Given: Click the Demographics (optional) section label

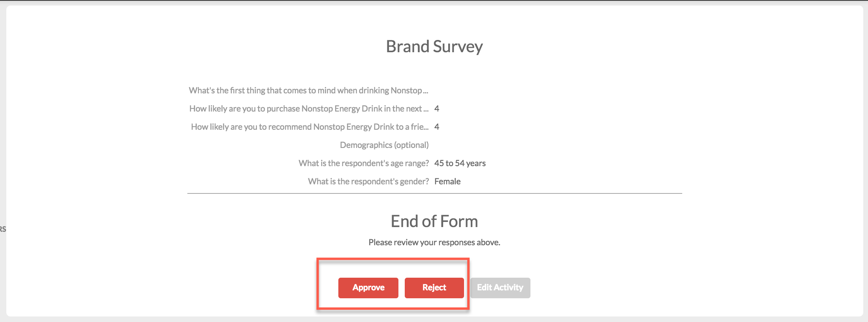Looking at the screenshot, I should pos(384,145).
